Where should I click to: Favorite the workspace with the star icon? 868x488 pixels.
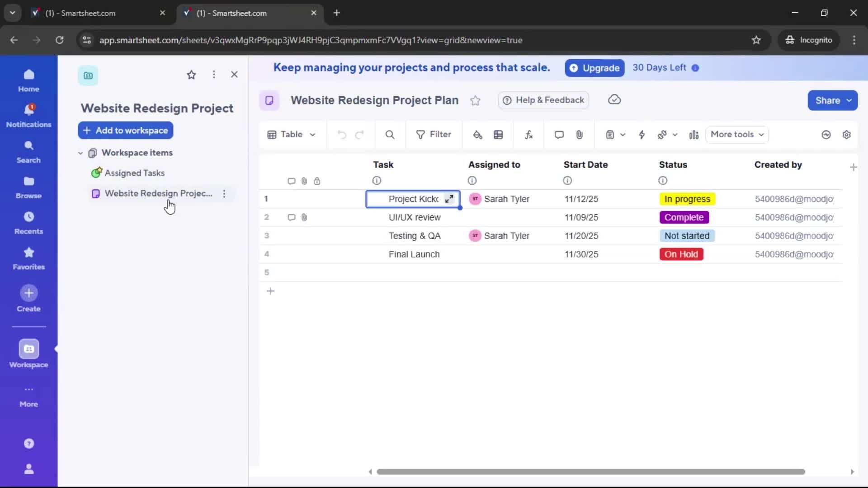192,75
